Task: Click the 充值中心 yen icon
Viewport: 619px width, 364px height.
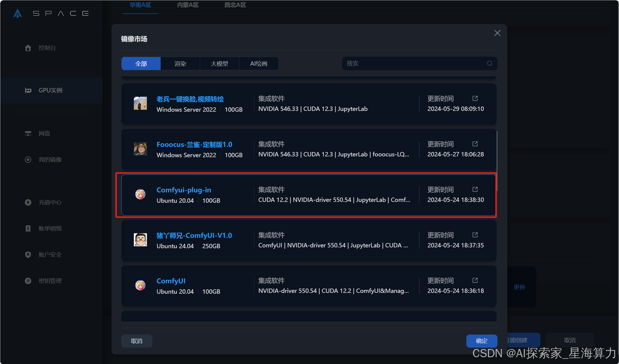Action: (x=28, y=203)
